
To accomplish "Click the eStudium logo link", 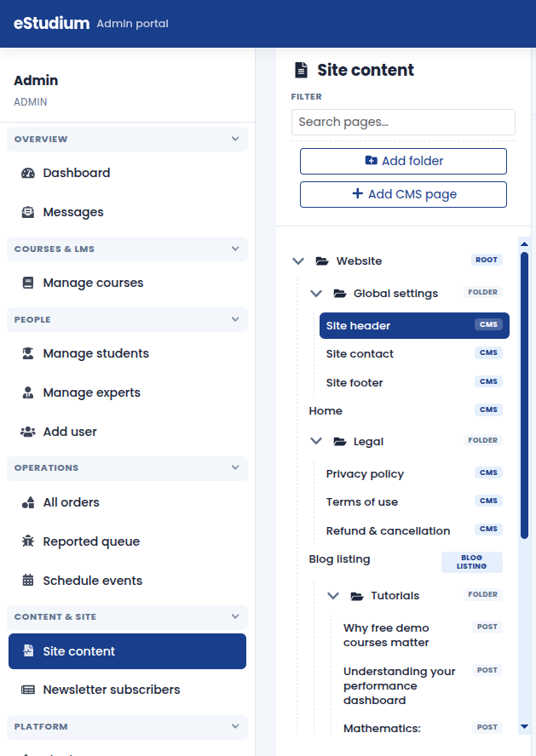I will [52, 23].
